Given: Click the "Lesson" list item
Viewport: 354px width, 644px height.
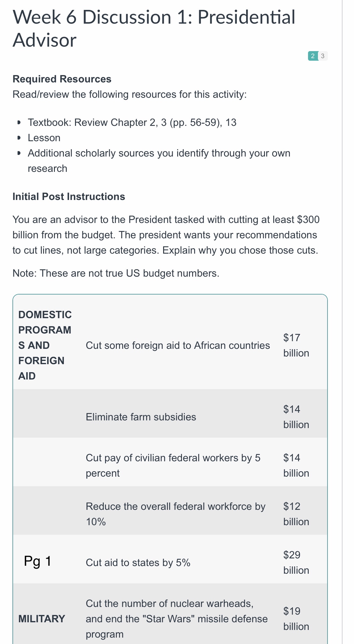Looking at the screenshot, I should [x=44, y=138].
